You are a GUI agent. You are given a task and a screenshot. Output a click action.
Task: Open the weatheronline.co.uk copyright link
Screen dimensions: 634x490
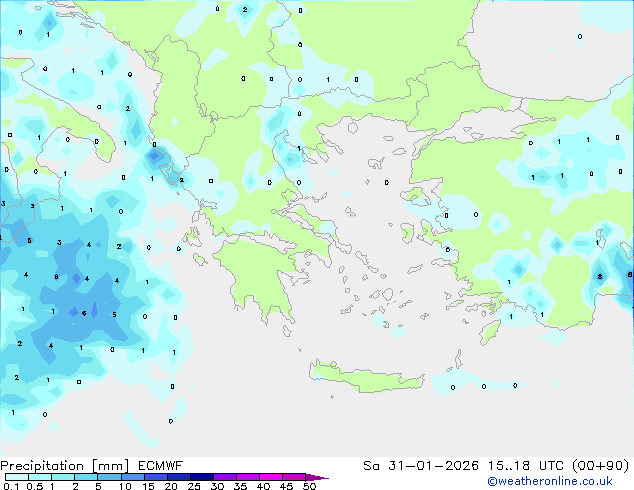(550, 481)
